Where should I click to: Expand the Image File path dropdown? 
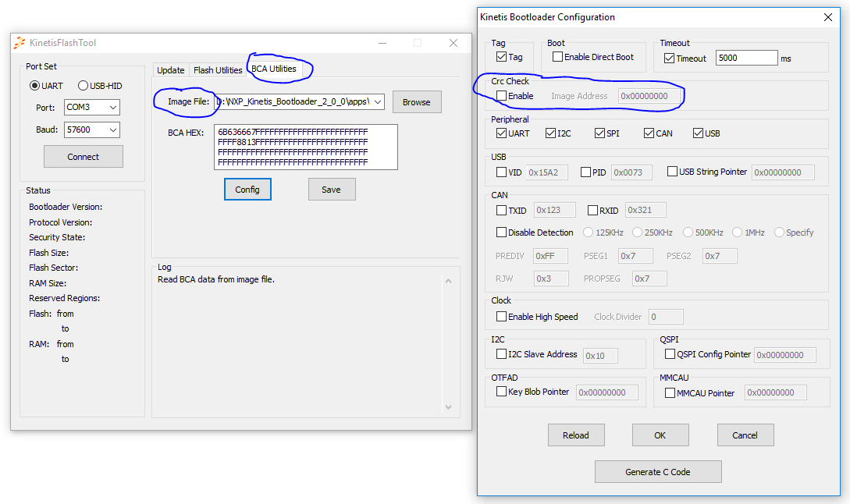[378, 102]
